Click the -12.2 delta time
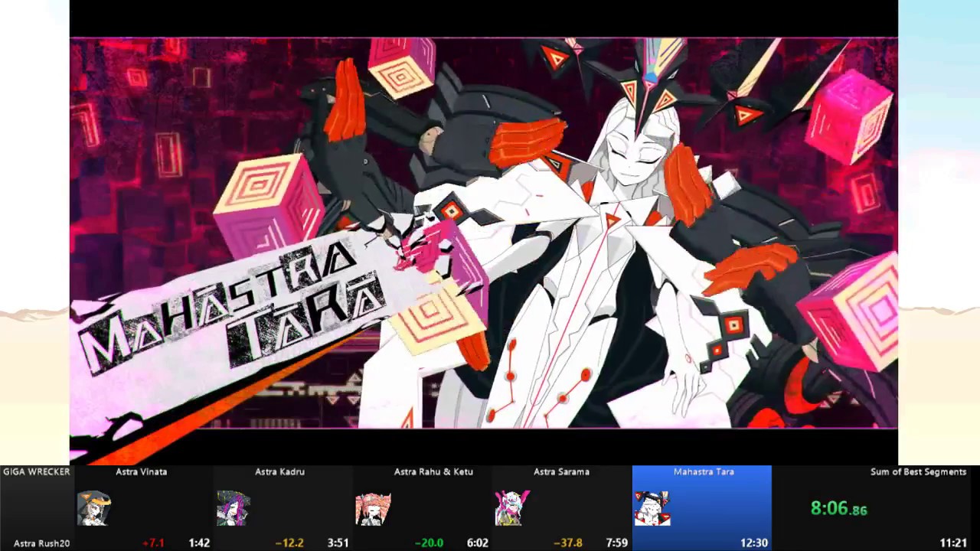The height and width of the screenshot is (551, 980). click(x=289, y=543)
